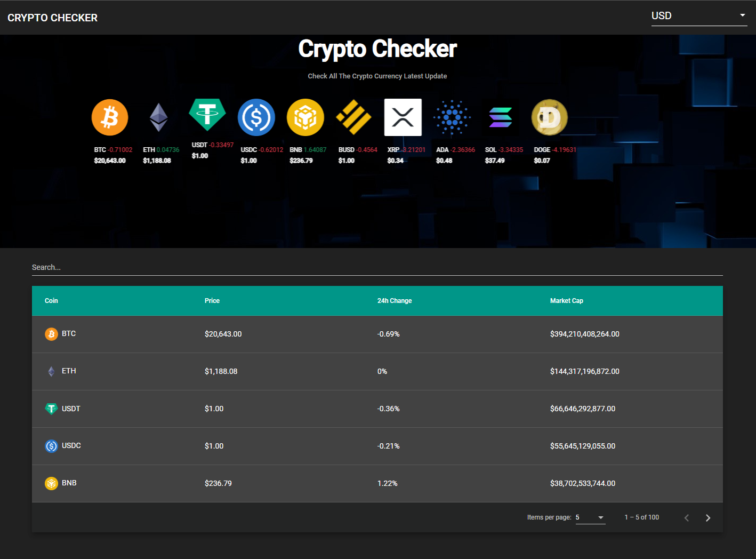Click the CRYPTO CHECKER logo
Image resolution: width=756 pixels, height=559 pixels.
coord(52,17)
